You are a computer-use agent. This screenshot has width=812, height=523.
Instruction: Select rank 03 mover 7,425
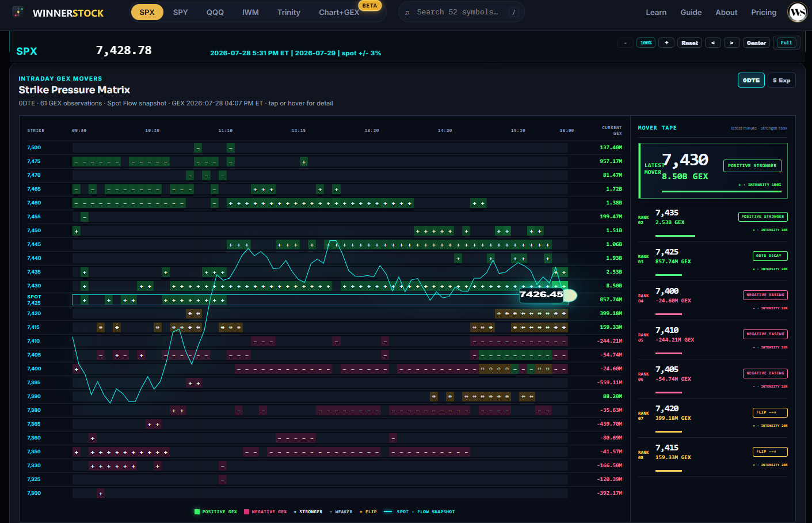click(x=713, y=261)
